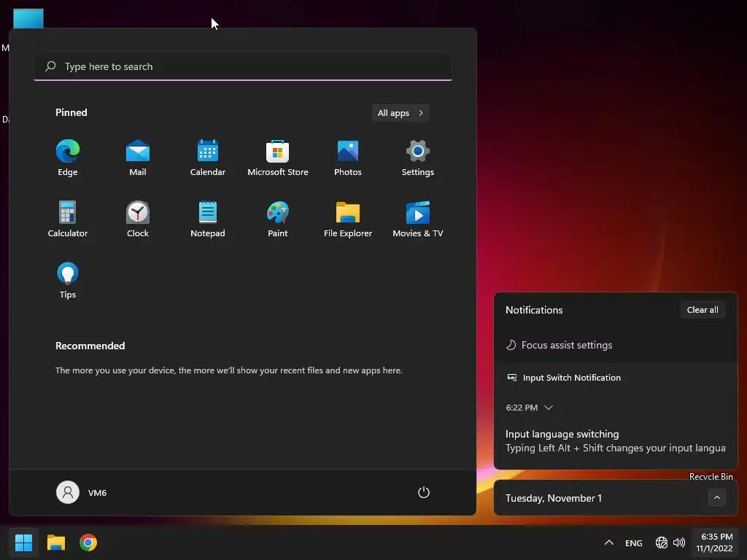Viewport: 747px width, 560px height.
Task: Open Focus assist settings
Action: [560, 345]
